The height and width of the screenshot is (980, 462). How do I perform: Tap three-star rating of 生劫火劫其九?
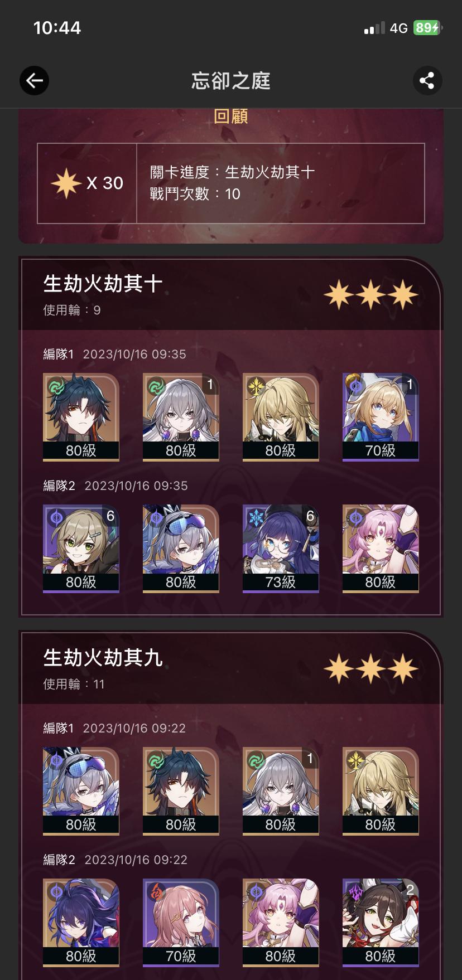[371, 669]
